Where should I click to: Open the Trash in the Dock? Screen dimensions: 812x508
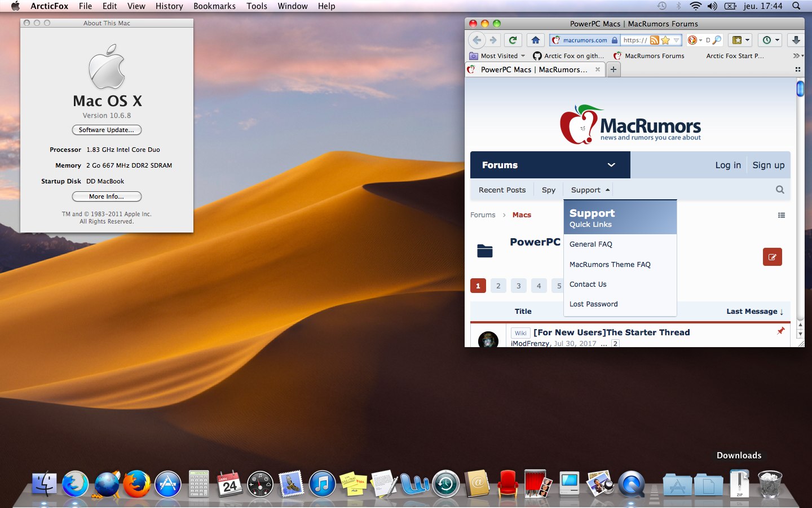[x=770, y=484]
